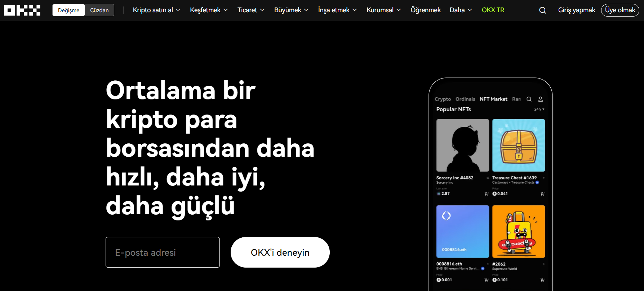The width and height of the screenshot is (644, 291).
Task: Select the NFT Market tab
Action: coord(493,99)
